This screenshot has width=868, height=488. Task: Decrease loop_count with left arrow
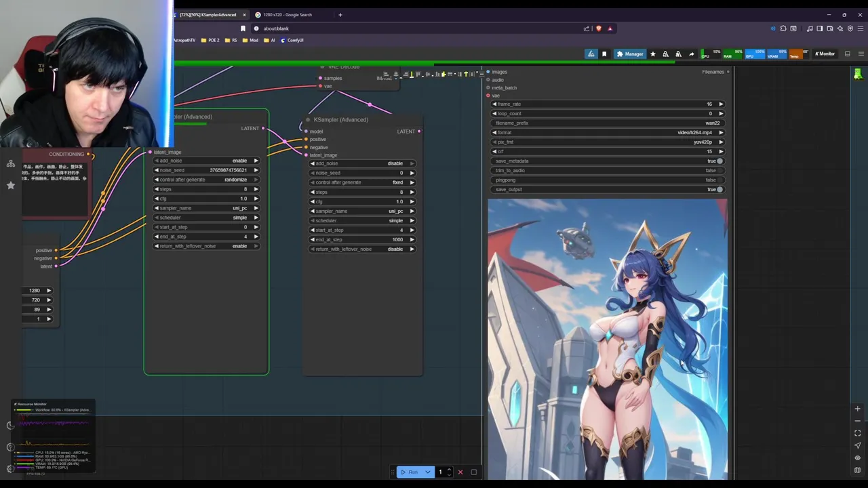click(494, 113)
